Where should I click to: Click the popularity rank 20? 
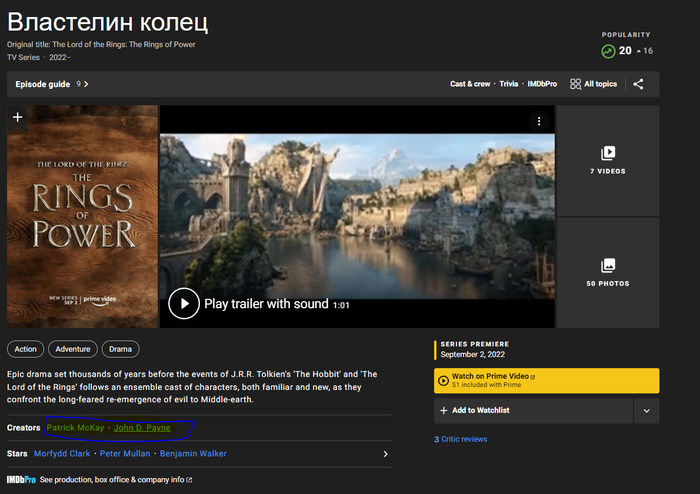point(625,51)
